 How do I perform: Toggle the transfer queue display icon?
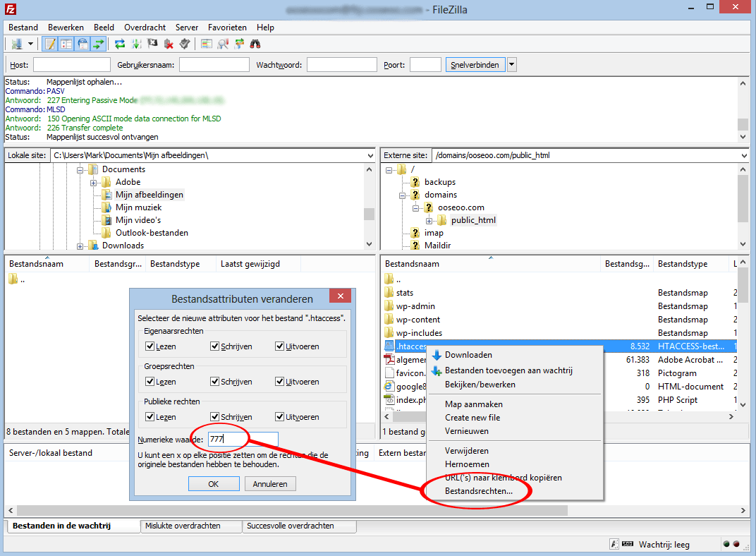(99, 44)
